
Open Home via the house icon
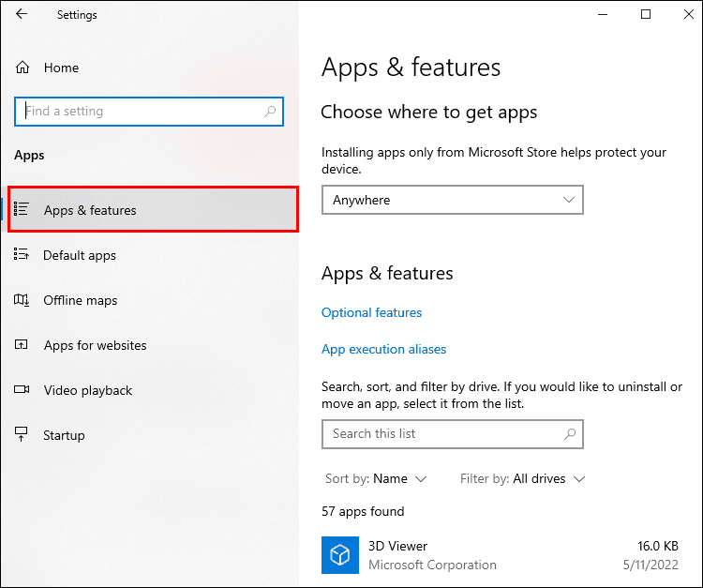click(x=22, y=68)
